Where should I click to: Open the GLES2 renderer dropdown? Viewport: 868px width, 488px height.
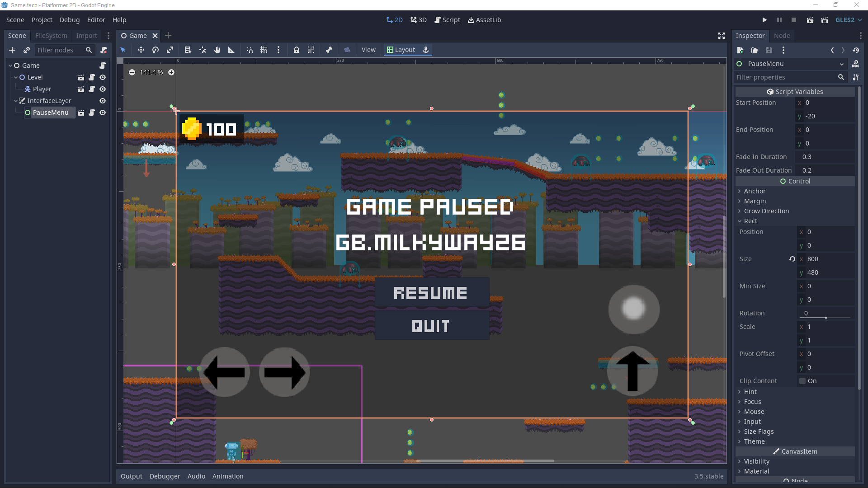(x=849, y=20)
